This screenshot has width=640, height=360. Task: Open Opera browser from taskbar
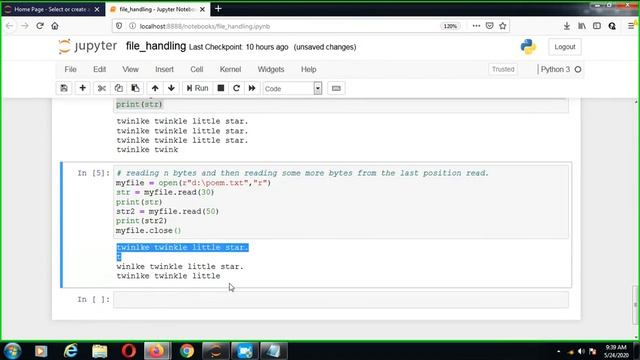coord(129,351)
